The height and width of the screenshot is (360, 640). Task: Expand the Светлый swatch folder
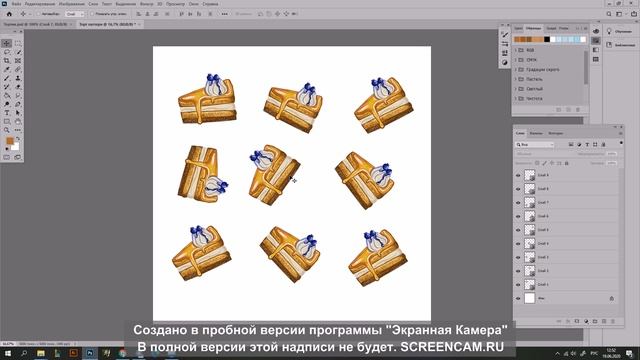point(516,89)
